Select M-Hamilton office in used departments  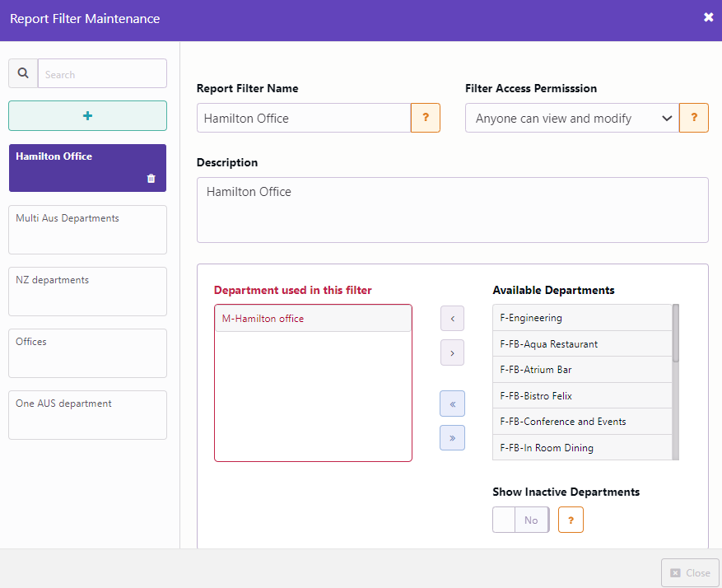[313, 319]
